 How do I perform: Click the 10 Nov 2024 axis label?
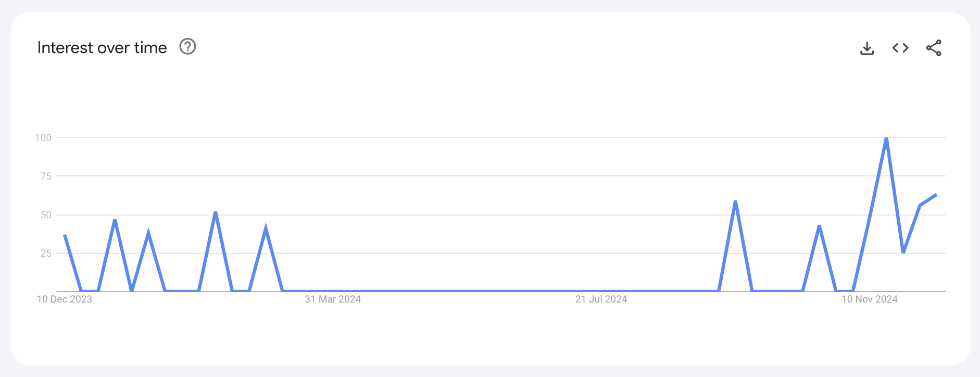[x=870, y=299]
